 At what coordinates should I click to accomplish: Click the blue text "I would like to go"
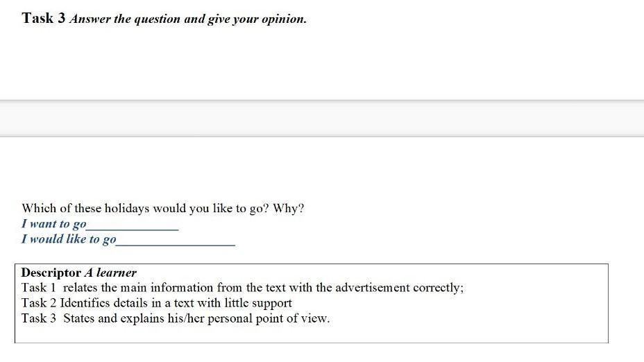coord(69,239)
